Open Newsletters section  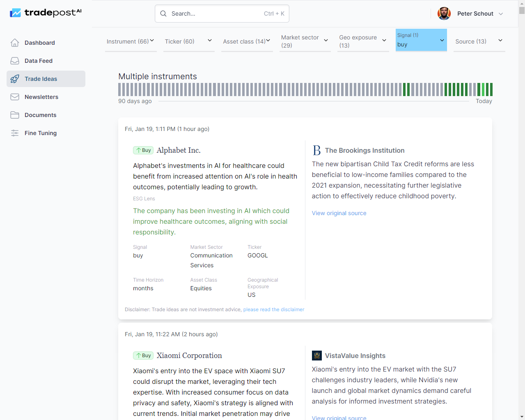46,97
